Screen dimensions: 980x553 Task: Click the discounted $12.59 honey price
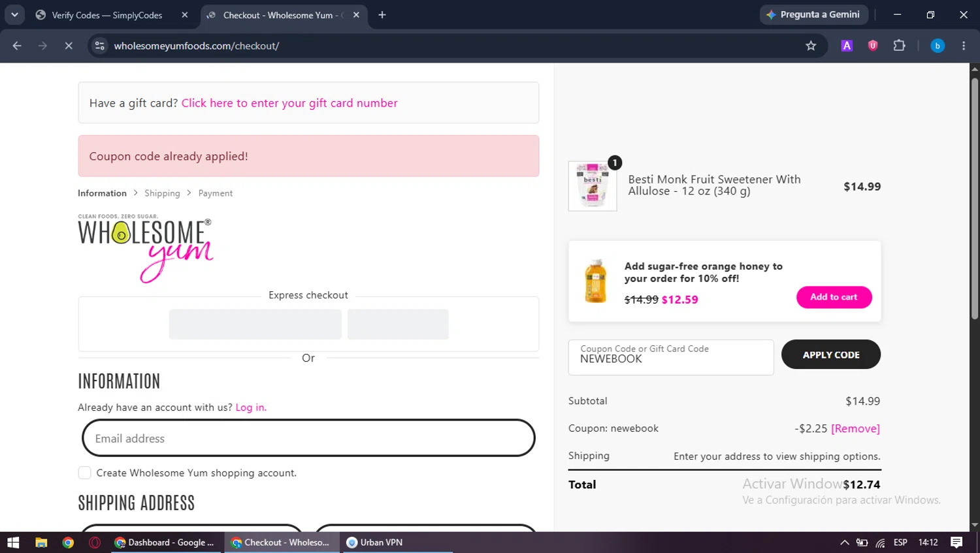pyautogui.click(x=680, y=300)
